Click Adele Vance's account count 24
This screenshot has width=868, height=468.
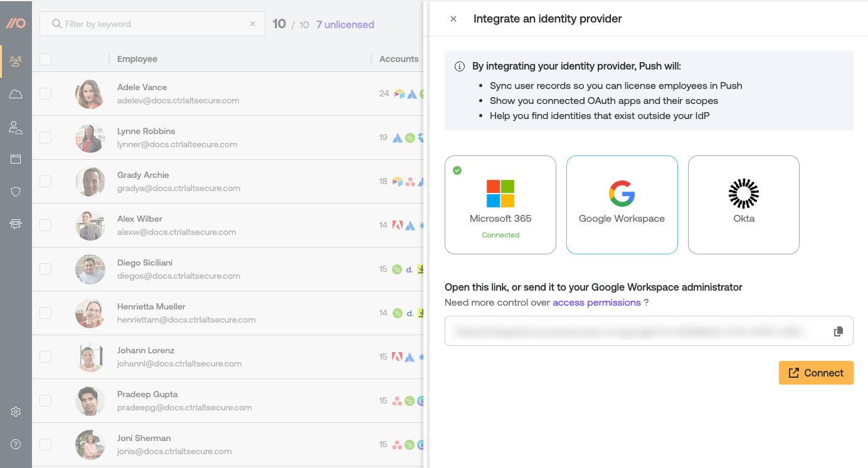pyautogui.click(x=384, y=93)
